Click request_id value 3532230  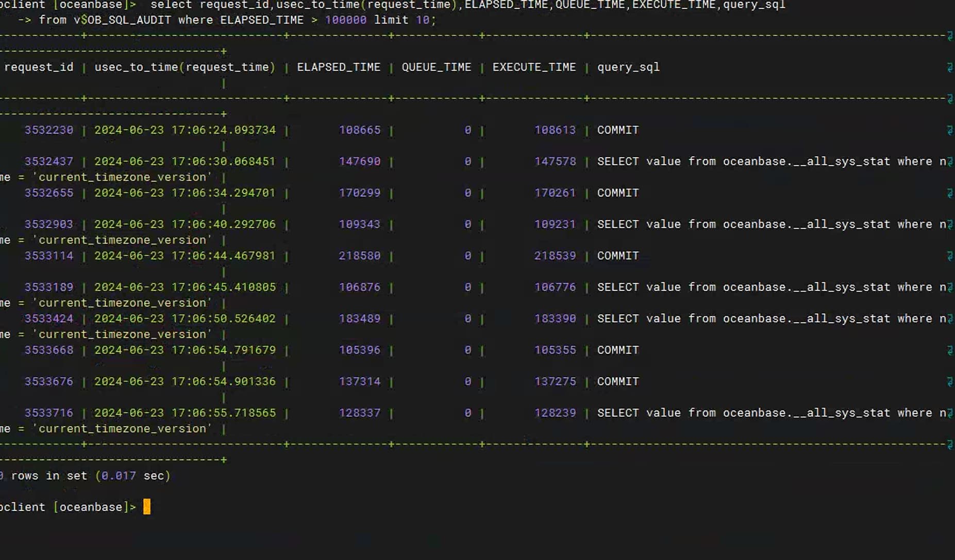tap(49, 130)
